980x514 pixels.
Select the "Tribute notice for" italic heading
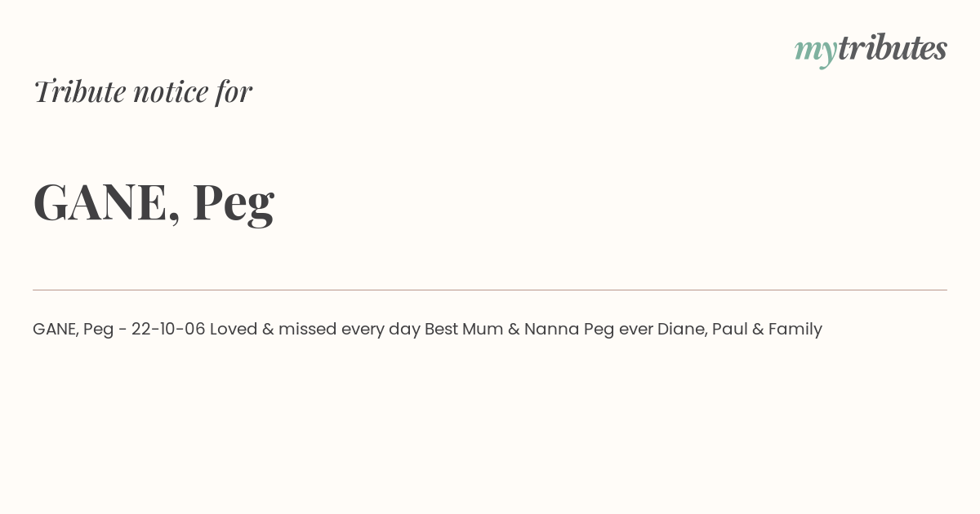(143, 91)
